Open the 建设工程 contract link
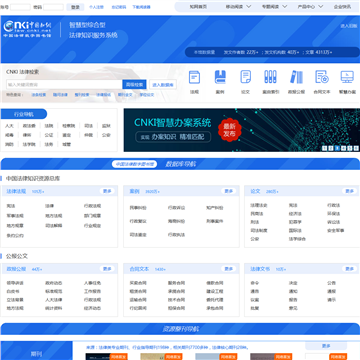 click(215, 291)
